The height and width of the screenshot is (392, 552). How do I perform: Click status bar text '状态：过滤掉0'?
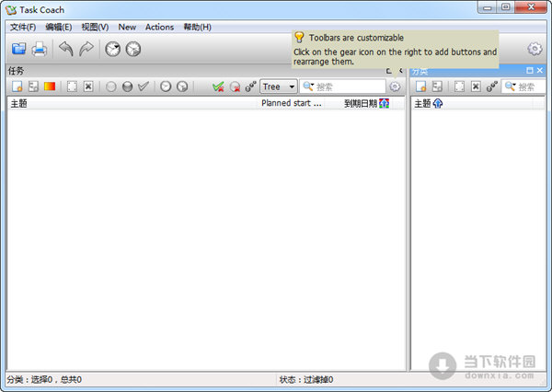tap(306, 380)
